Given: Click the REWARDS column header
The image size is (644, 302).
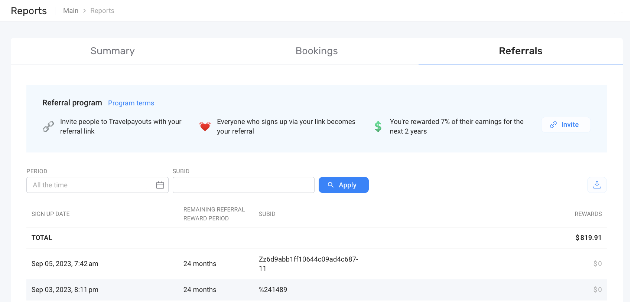Looking at the screenshot, I should [x=588, y=214].
